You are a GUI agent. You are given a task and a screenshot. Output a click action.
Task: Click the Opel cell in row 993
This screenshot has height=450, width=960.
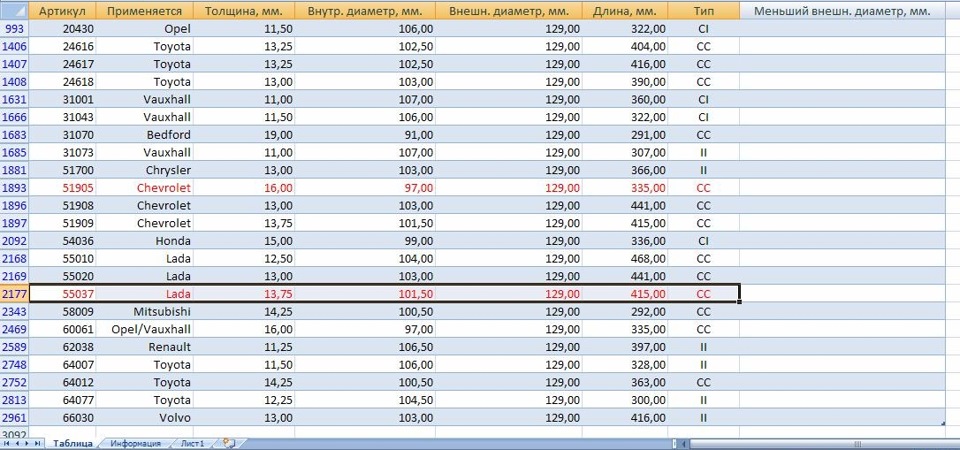144,29
